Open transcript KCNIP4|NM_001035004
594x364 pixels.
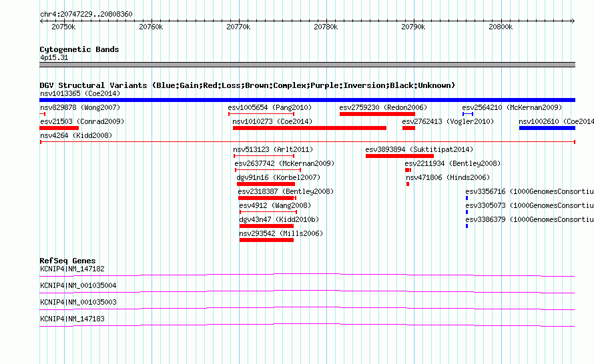click(78, 286)
